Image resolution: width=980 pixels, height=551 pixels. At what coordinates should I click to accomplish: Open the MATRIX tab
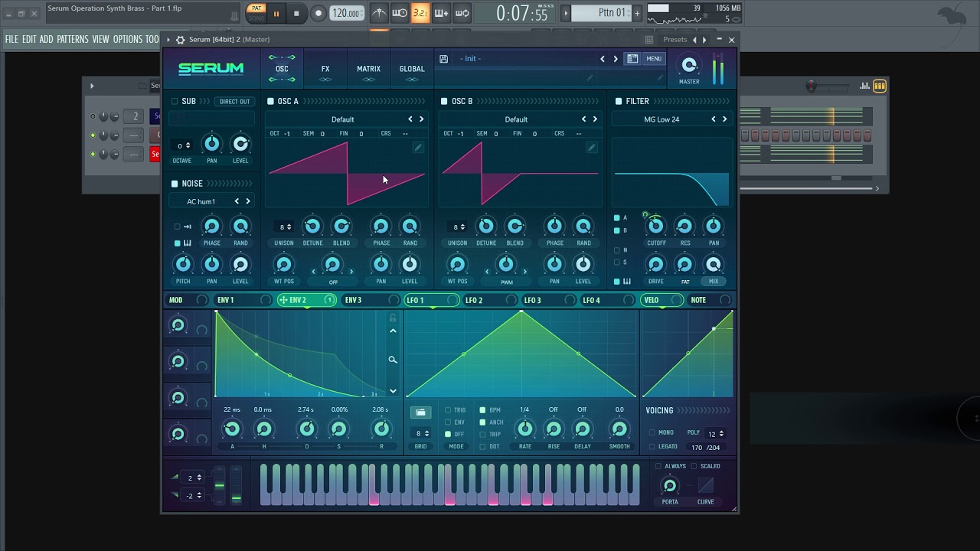pyautogui.click(x=368, y=69)
